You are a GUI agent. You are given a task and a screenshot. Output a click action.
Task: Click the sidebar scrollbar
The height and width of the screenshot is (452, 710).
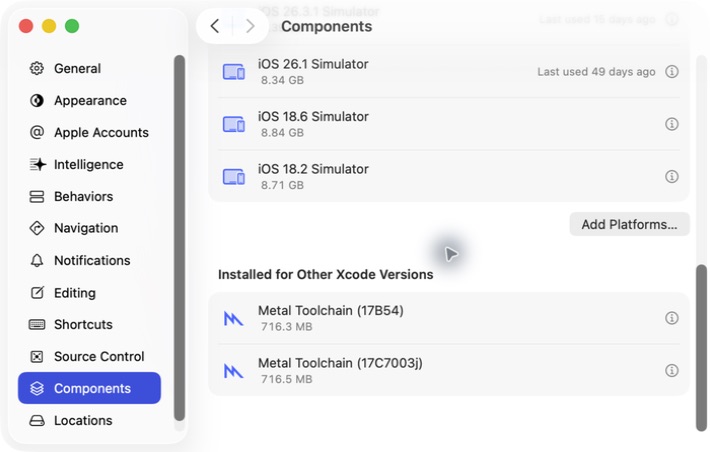[179, 238]
